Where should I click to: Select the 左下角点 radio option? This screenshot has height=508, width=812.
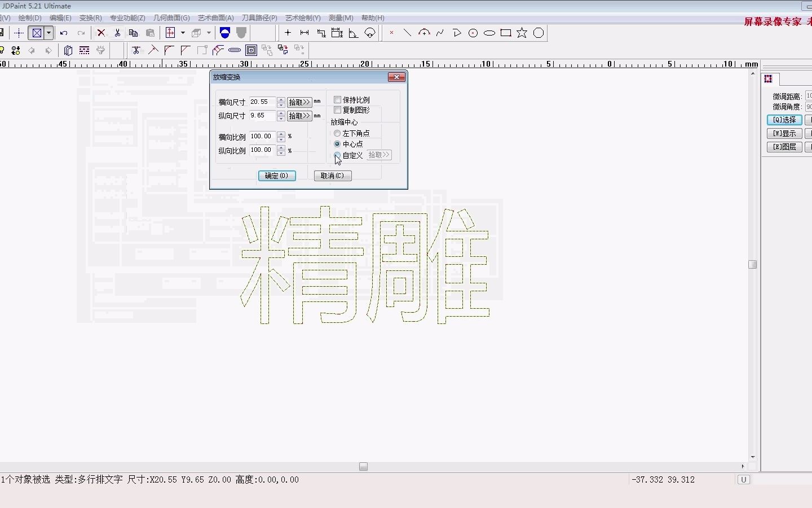337,133
